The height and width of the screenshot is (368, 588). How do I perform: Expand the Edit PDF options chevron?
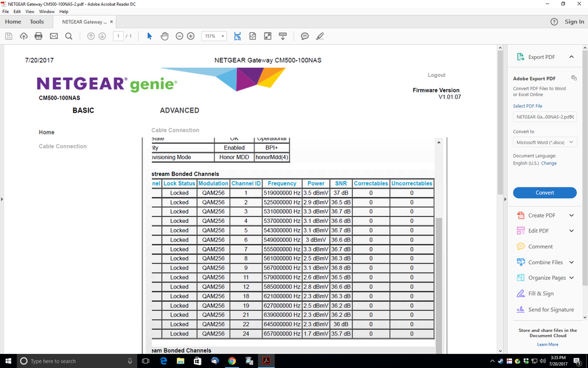click(572, 231)
